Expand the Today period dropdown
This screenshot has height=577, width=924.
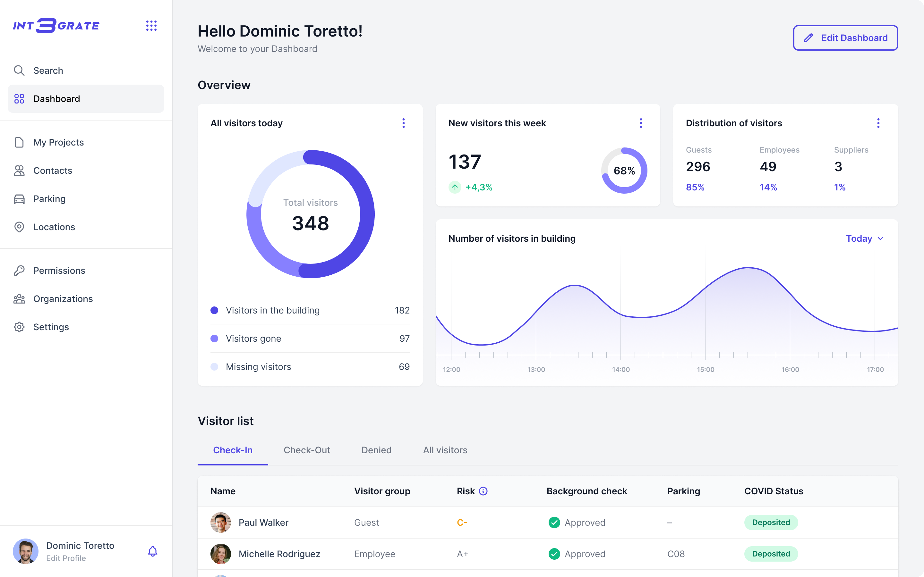pyautogui.click(x=864, y=238)
